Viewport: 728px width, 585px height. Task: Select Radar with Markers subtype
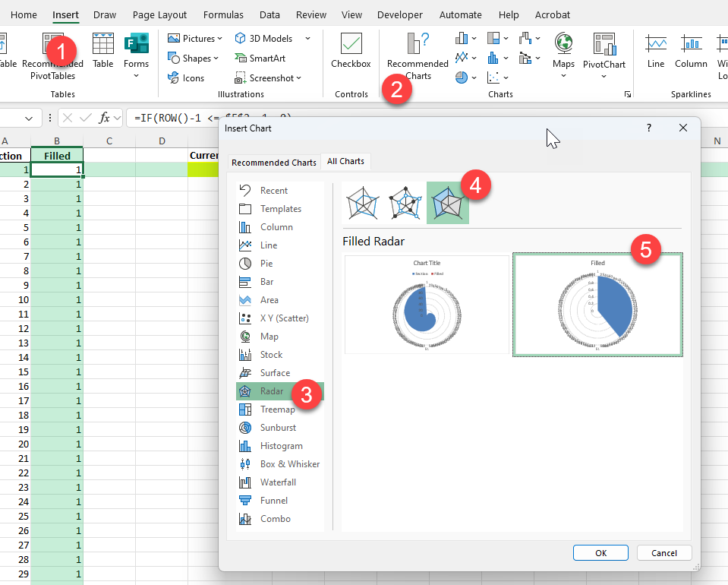click(405, 203)
